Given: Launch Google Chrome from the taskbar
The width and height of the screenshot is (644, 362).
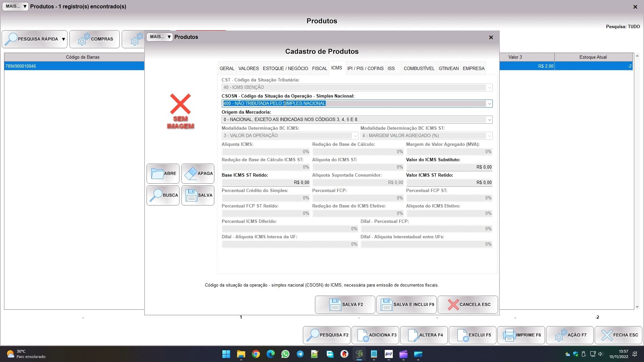Looking at the screenshot, I should click(x=256, y=354).
